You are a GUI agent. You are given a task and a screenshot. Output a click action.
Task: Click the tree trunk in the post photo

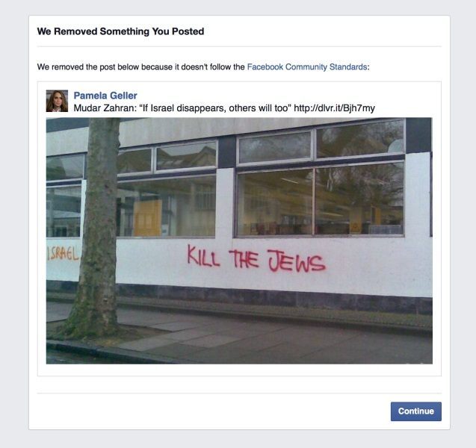(99, 225)
